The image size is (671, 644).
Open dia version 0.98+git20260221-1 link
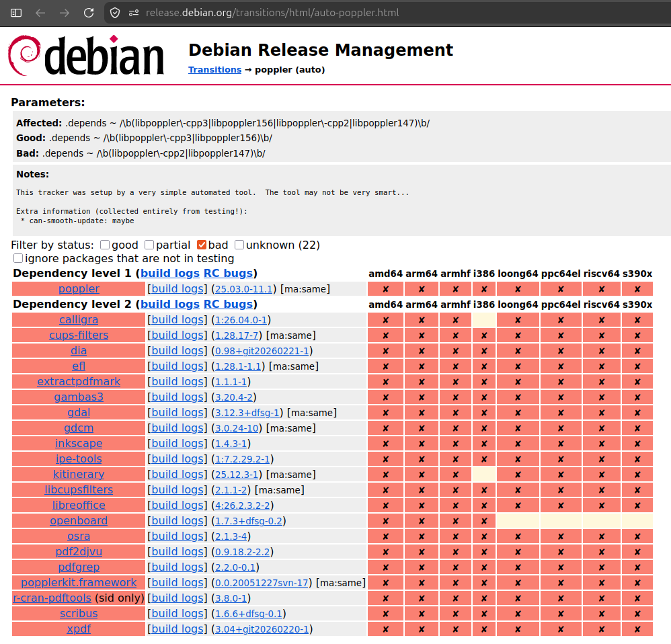tap(262, 351)
